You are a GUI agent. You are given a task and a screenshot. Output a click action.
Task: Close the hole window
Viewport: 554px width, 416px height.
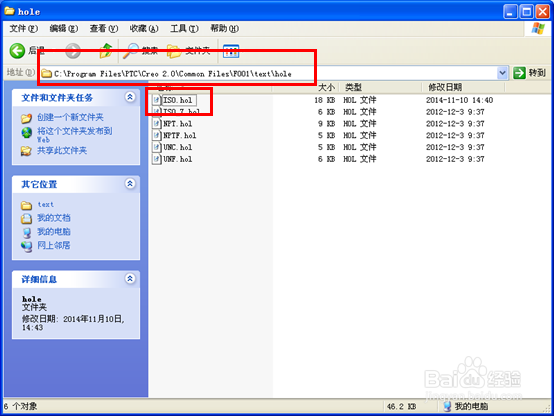point(542,12)
